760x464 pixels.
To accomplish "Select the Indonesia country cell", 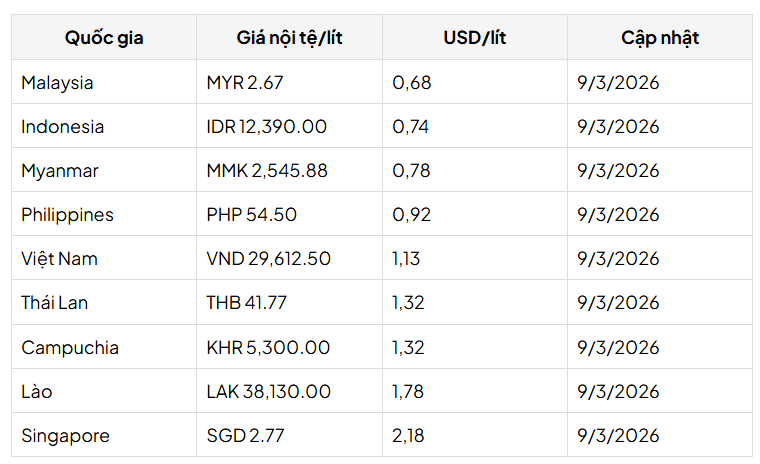I will 62,127.
